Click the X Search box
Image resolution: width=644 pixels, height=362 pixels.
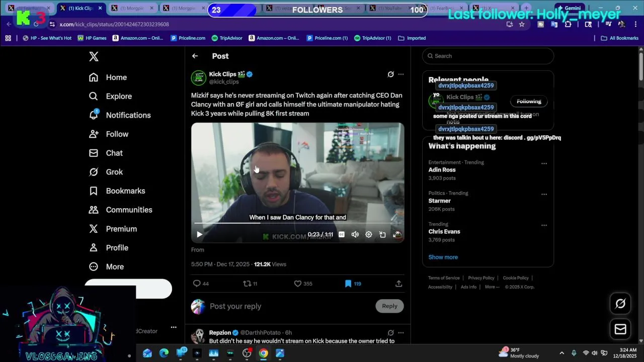point(488,56)
